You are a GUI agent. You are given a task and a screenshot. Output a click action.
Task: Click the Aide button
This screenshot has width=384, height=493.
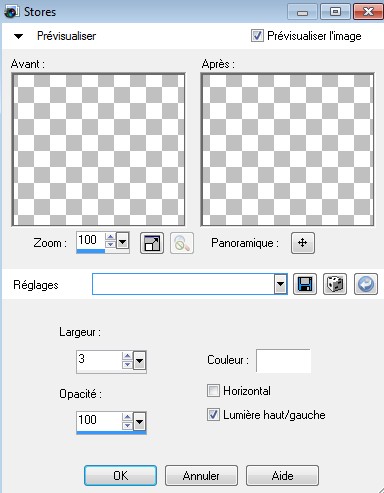pyautogui.click(x=282, y=476)
